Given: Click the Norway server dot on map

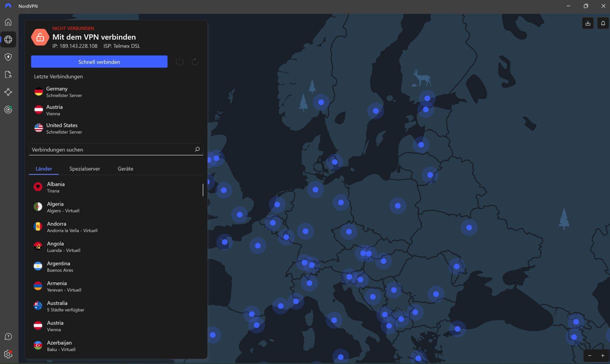Looking at the screenshot, I should (x=321, y=102).
